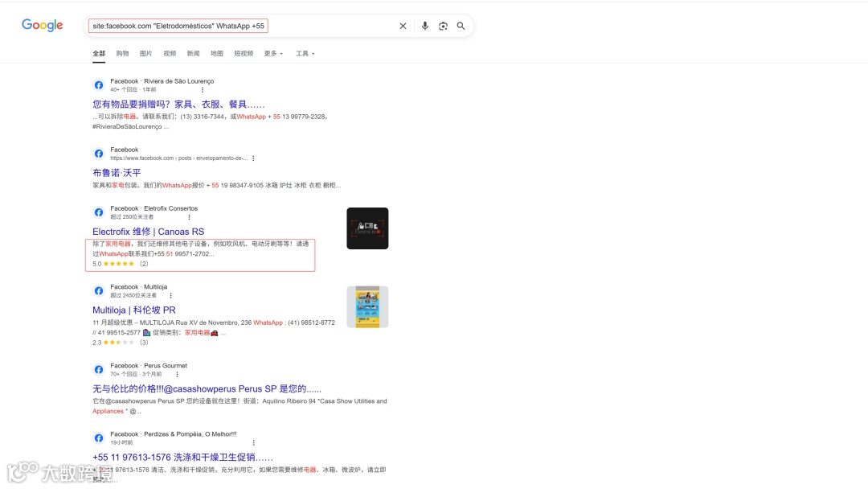Viewport: 868px width, 489px height.
Task: Click the Facebook favicon for Perus Gourmet result
Action: pyautogui.click(x=99, y=370)
